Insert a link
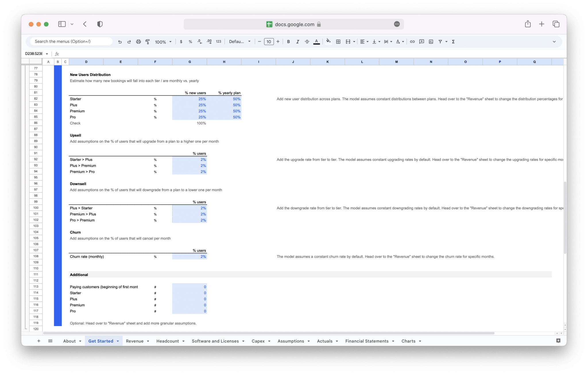Screen dimensions: 588x374 tap(412, 41)
